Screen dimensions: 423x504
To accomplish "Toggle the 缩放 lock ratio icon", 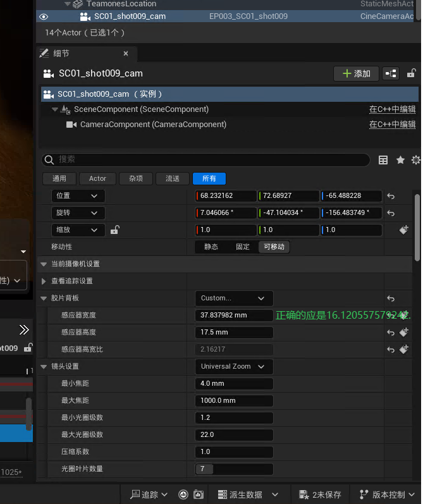I will [114, 230].
